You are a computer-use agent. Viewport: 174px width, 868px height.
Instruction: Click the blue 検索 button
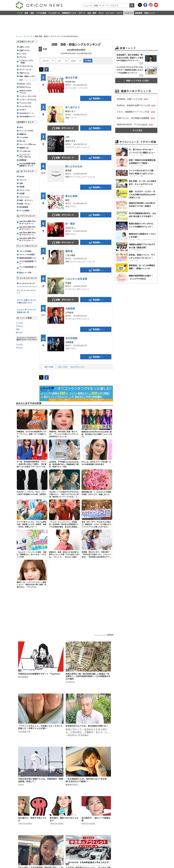point(88,61)
